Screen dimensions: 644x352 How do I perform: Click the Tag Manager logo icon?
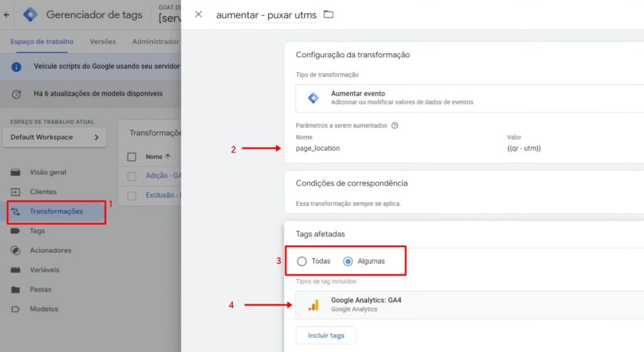coord(30,14)
